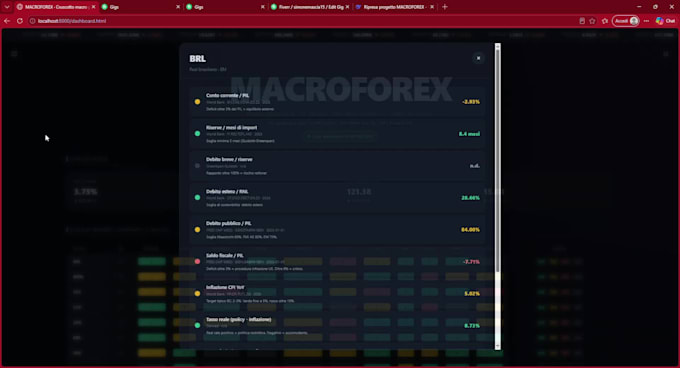
Task: Select the Debito breve / riserve title
Action: click(229, 160)
